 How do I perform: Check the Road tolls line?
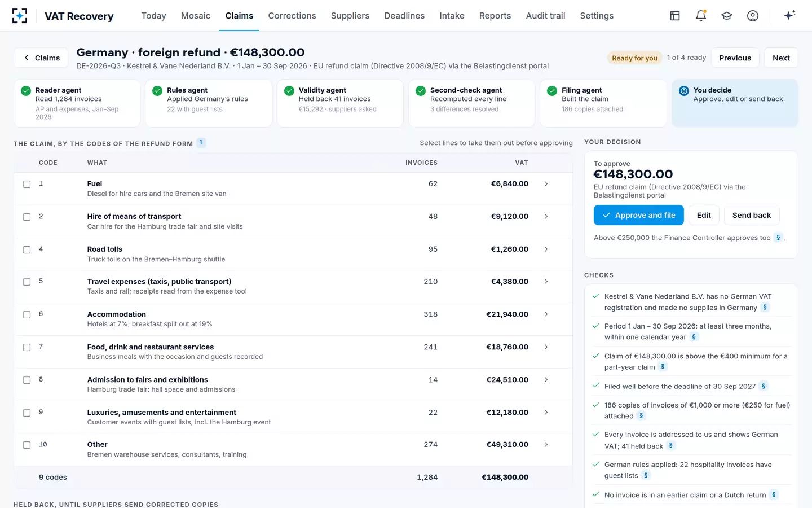pyautogui.click(x=27, y=250)
